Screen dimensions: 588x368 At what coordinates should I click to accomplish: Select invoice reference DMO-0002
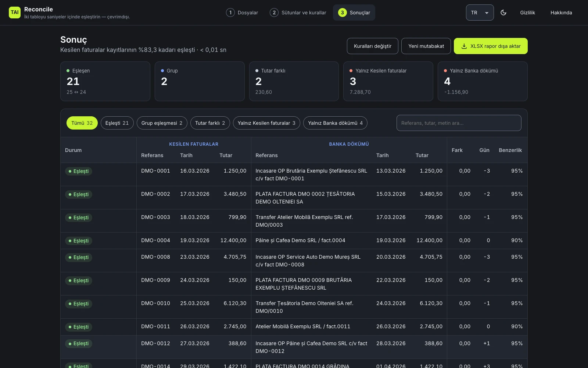pyautogui.click(x=155, y=194)
